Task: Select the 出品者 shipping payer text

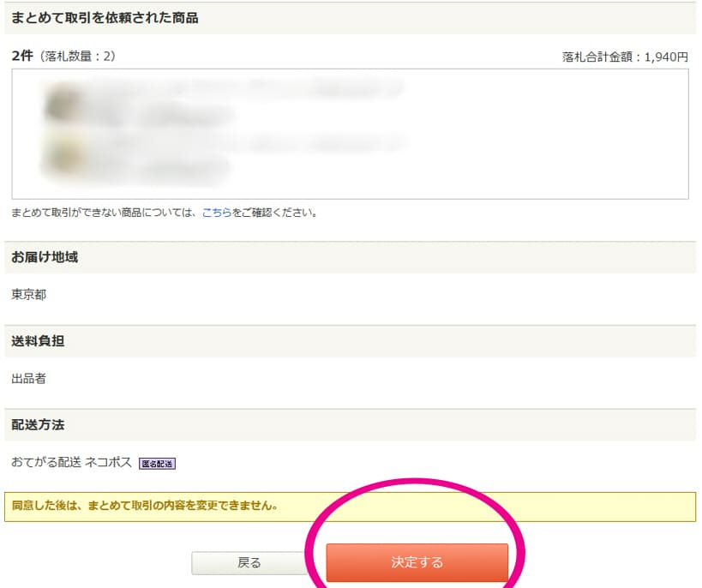Action: tap(29, 378)
